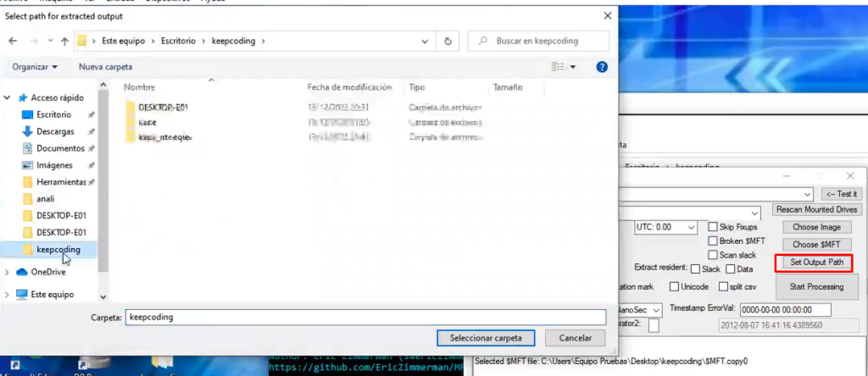Open help with the blue question mark icon
Image resolution: width=868 pixels, height=376 pixels.
tap(602, 67)
